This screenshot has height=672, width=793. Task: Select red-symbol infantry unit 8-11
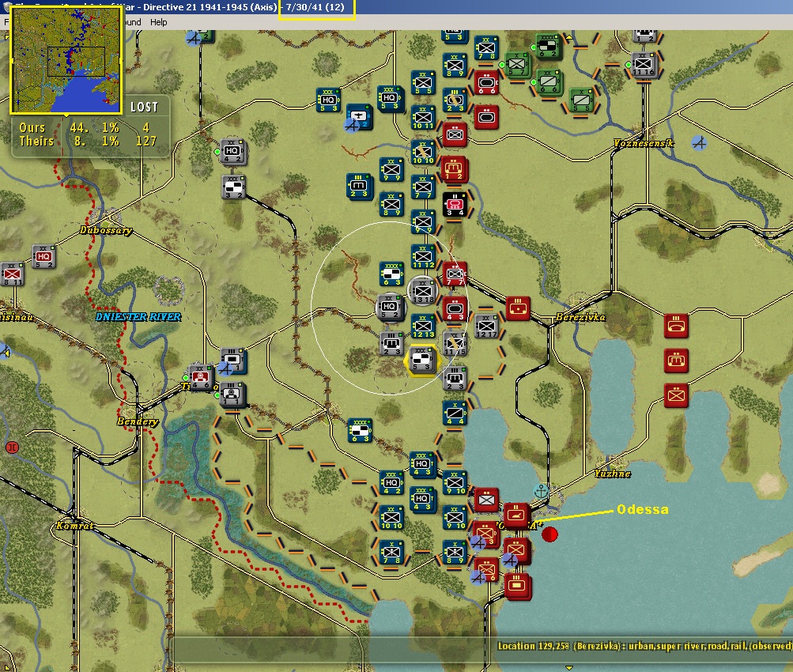tap(12, 274)
